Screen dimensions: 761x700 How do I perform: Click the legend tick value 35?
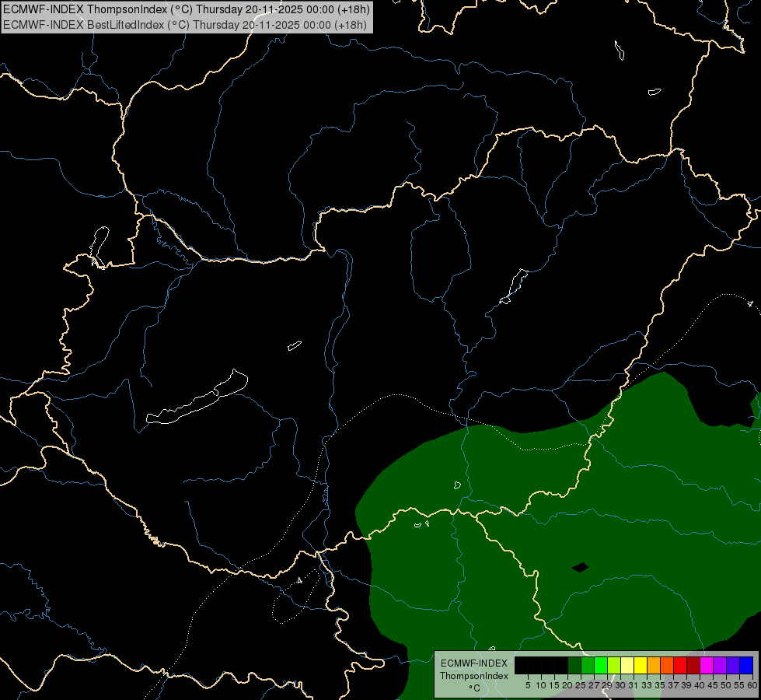(x=660, y=685)
